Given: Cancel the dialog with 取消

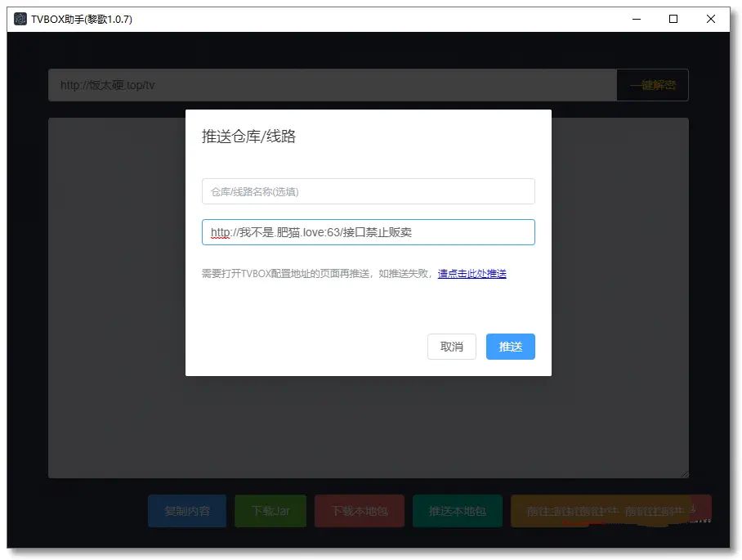Looking at the screenshot, I should tap(451, 347).
